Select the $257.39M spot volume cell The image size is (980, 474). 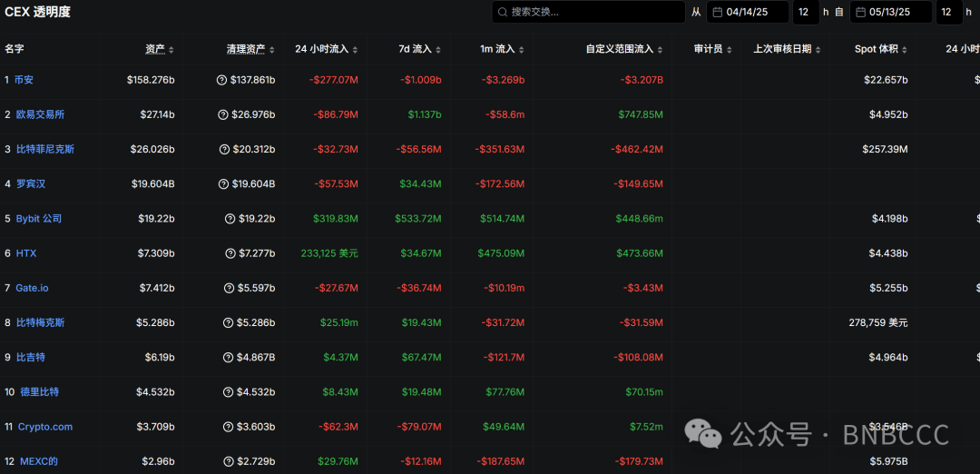pyautogui.click(x=885, y=149)
